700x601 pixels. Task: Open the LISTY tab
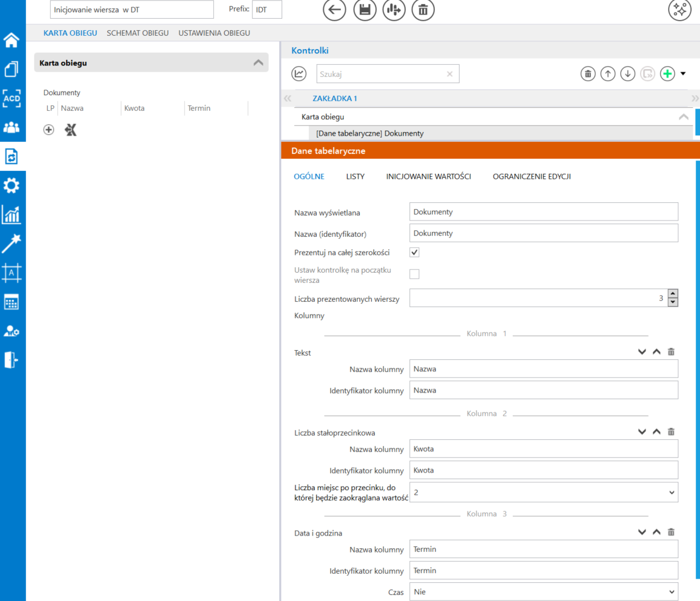pos(355,176)
